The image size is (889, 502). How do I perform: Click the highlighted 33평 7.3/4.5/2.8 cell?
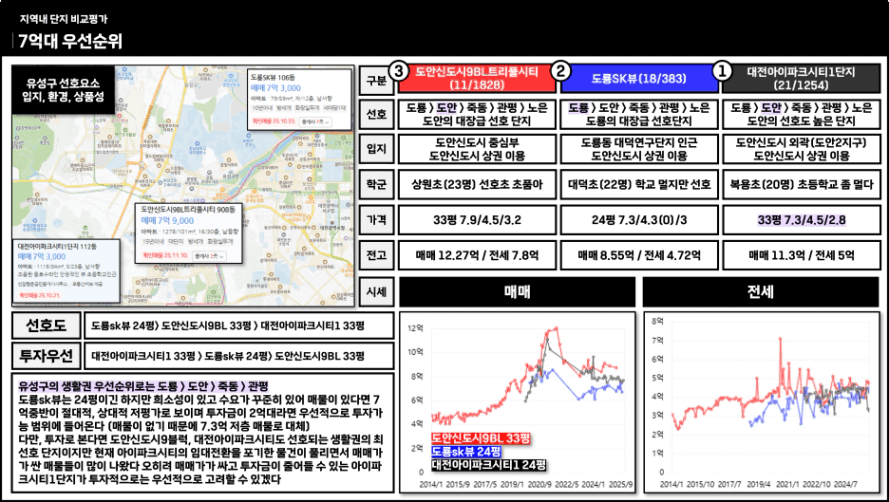pos(801,220)
